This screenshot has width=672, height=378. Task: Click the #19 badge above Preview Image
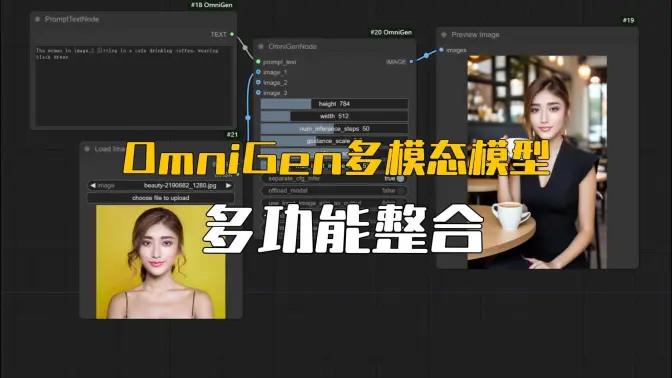[x=628, y=20]
